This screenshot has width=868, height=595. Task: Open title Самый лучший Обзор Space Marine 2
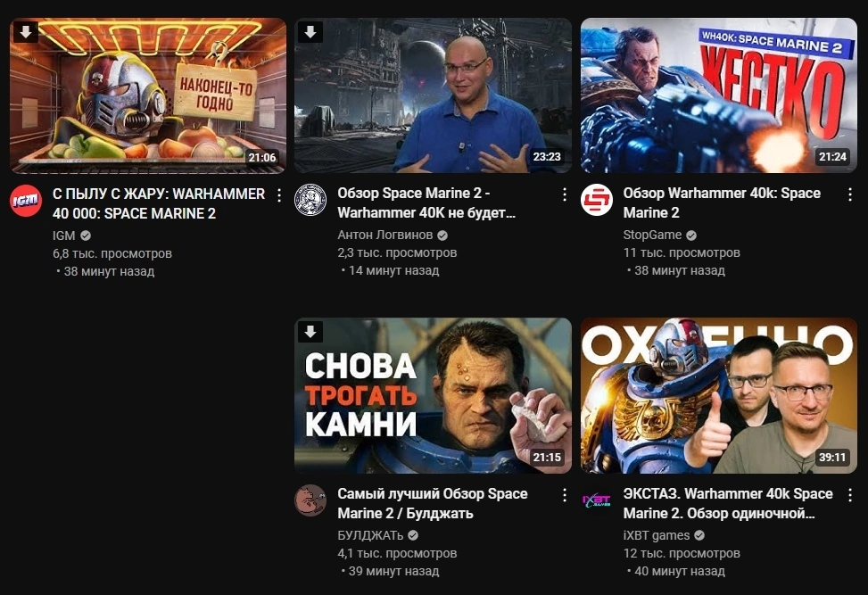pyautogui.click(x=433, y=503)
